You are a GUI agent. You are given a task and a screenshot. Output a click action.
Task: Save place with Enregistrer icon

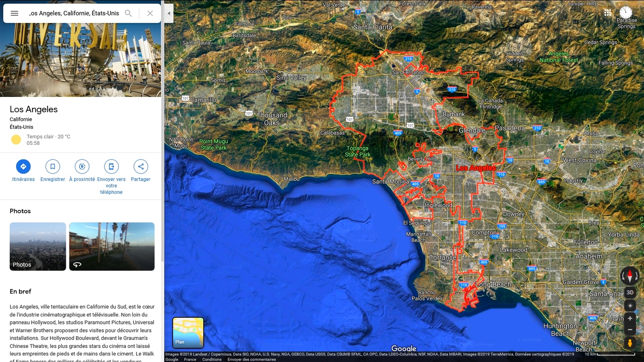(x=52, y=166)
